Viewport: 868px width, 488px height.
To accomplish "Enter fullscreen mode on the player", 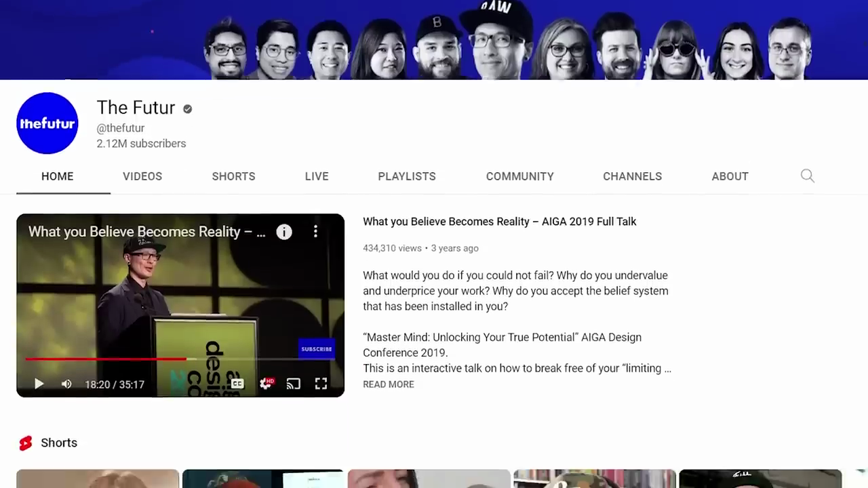I will (x=321, y=384).
